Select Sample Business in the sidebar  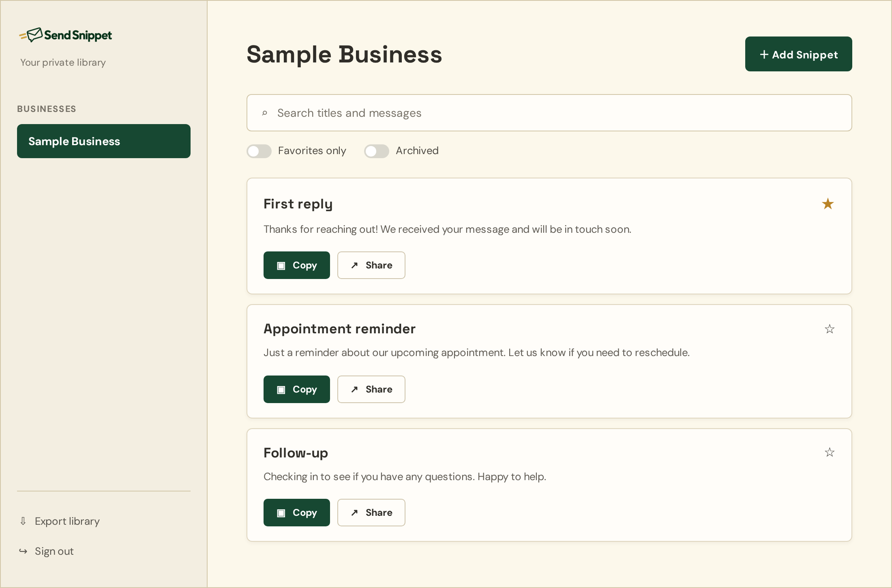point(104,141)
